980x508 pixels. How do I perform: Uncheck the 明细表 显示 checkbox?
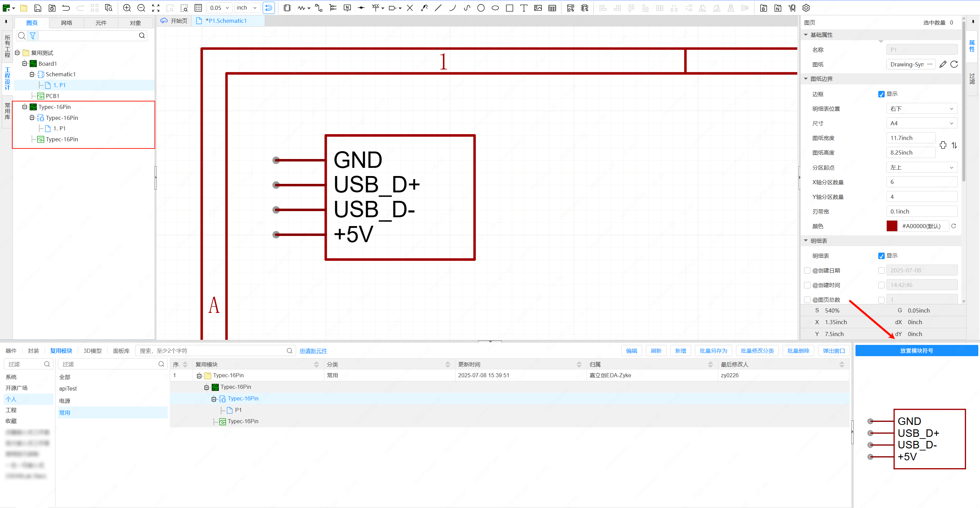tap(881, 256)
